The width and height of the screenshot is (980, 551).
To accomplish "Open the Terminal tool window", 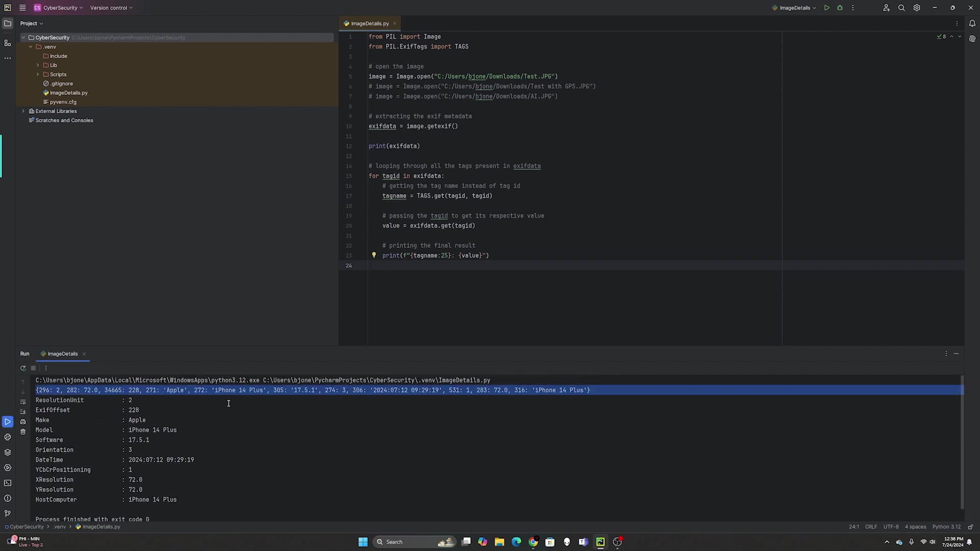I will point(8,483).
